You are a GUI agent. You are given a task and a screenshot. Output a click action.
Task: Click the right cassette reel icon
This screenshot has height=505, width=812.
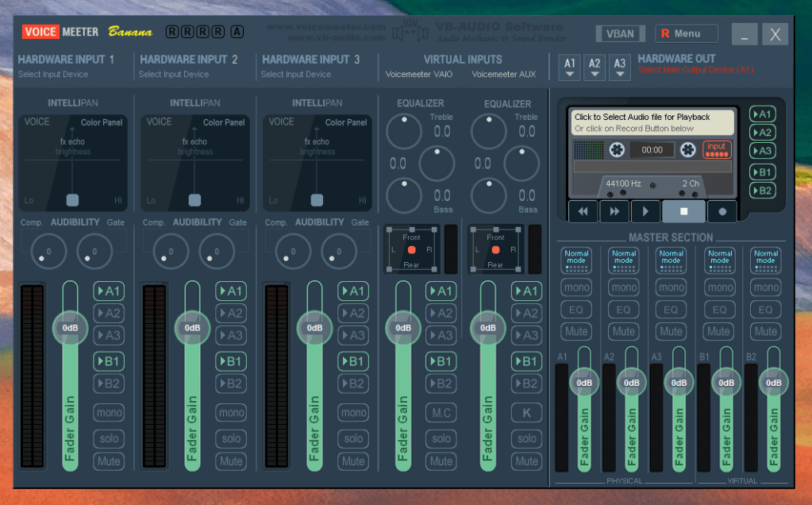[x=687, y=150]
